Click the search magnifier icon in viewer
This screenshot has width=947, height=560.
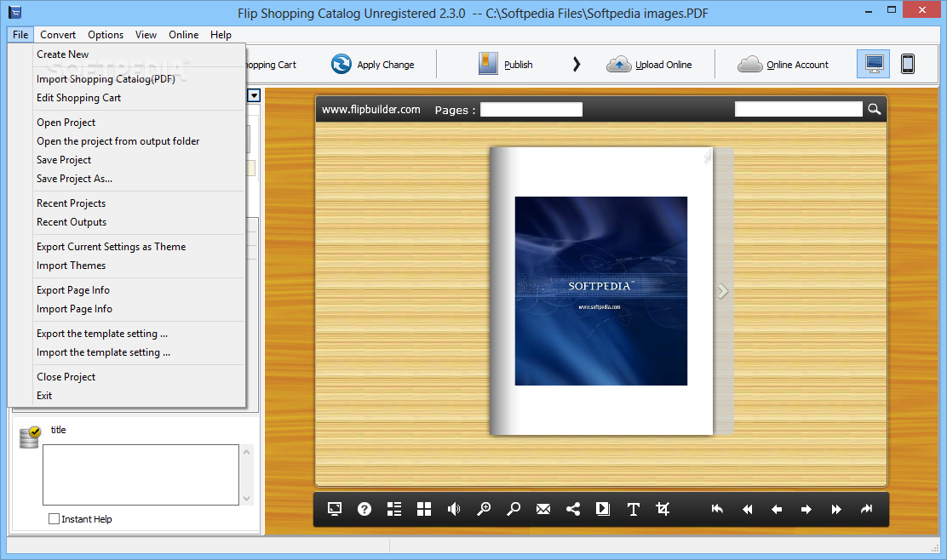874,109
